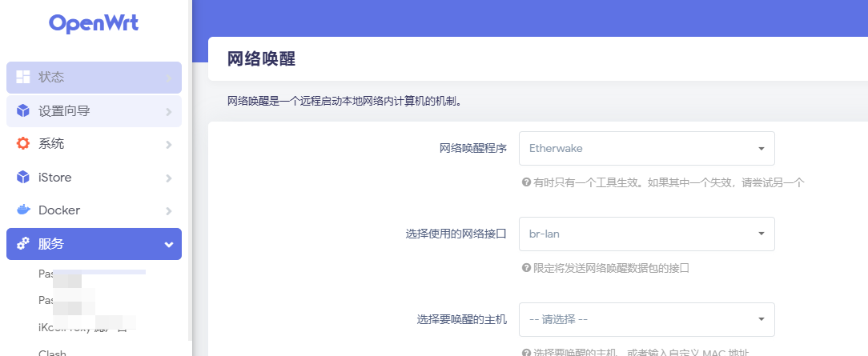
Task: Collapse the 服务 menu using its chevron
Action: [x=169, y=245]
